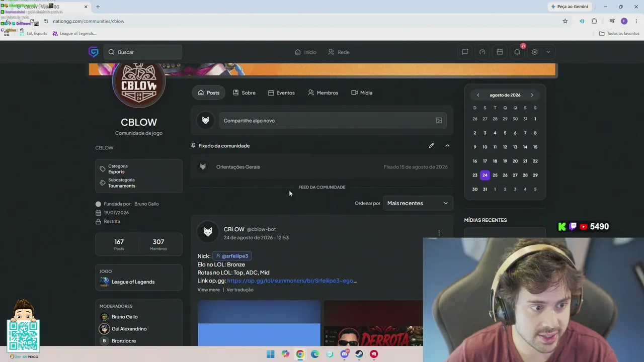This screenshot has width=644, height=362.
Task: Switch to the Mídia tab
Action: 362,93
